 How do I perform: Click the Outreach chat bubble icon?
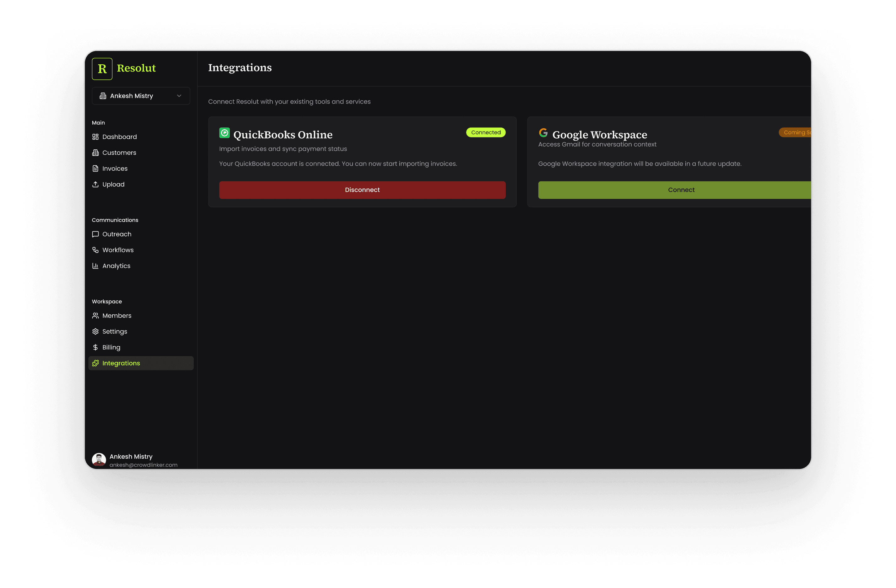click(x=95, y=234)
